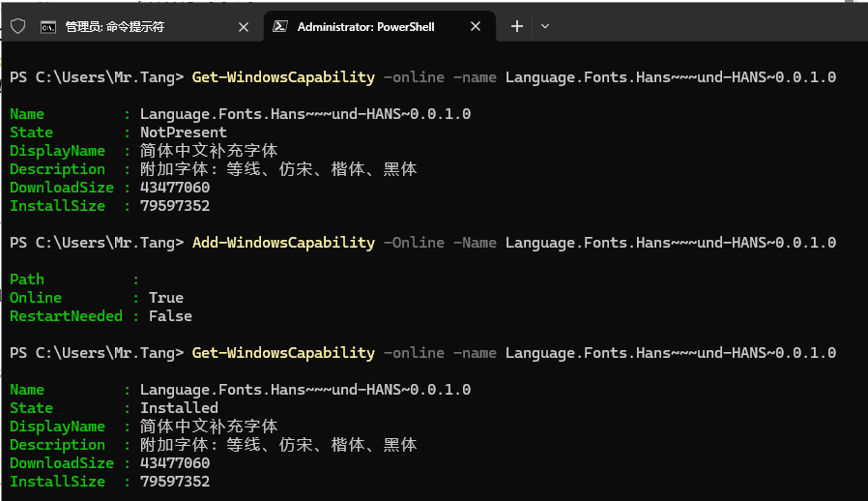Click the Command Prompt icon on first tab

click(x=47, y=26)
